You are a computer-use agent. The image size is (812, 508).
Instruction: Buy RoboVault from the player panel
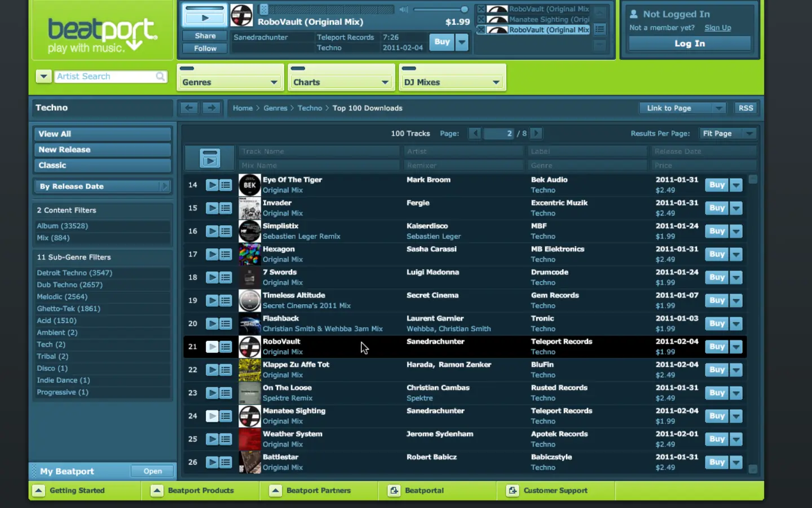[442, 42]
